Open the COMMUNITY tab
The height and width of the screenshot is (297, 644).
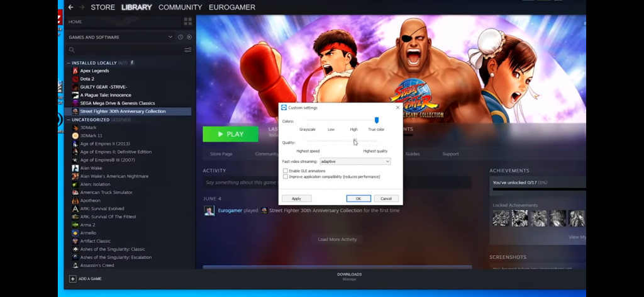180,8
